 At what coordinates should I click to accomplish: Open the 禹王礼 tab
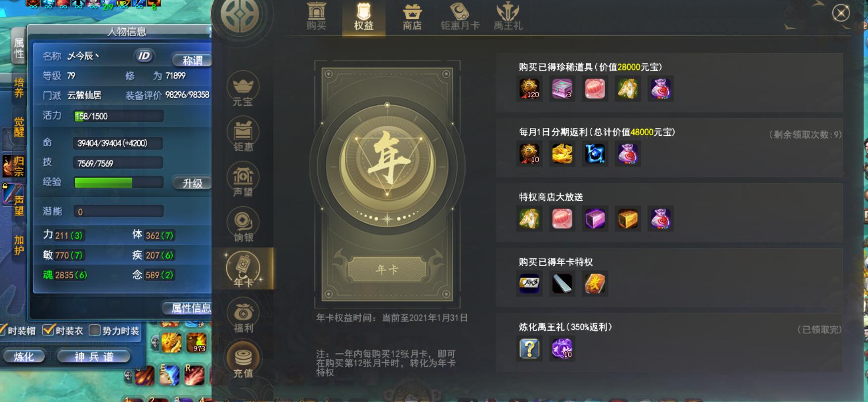508,18
